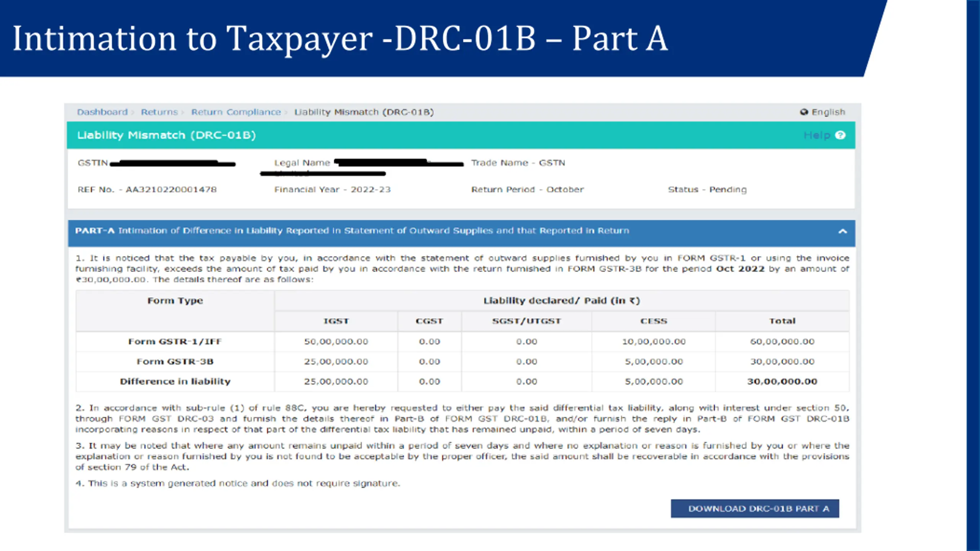The height and width of the screenshot is (551, 980).
Task: Click Total value 60,00,000.00
Action: [x=782, y=341]
